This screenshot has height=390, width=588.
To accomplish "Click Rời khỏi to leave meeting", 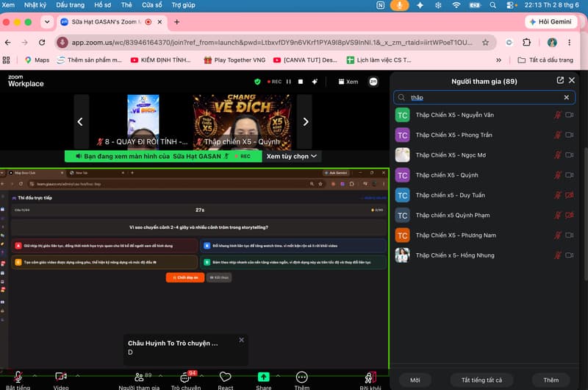I will tap(370, 380).
